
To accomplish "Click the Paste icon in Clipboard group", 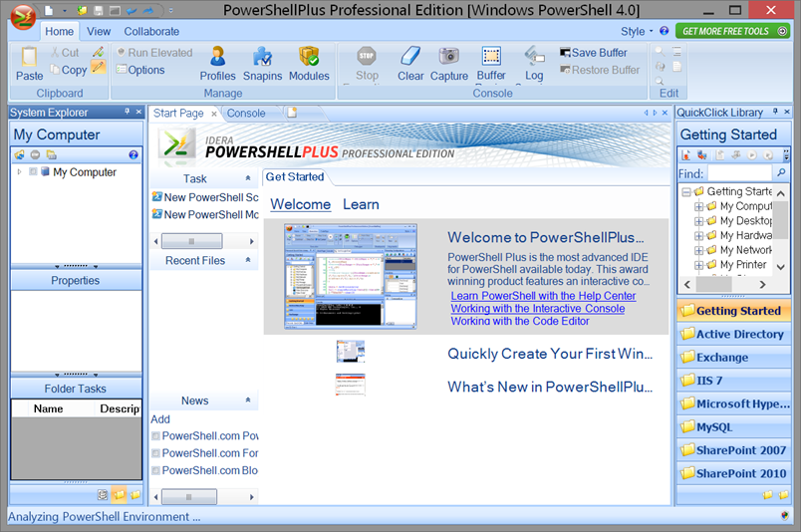I will click(x=29, y=56).
